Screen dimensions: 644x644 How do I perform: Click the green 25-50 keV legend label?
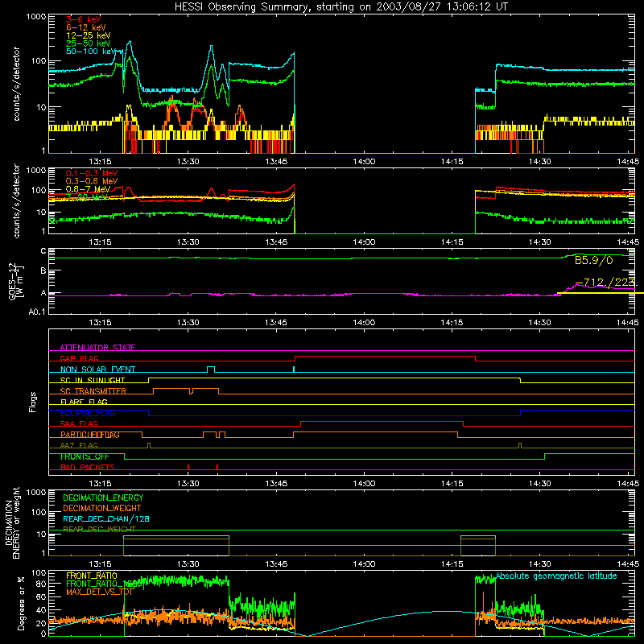tap(89, 43)
